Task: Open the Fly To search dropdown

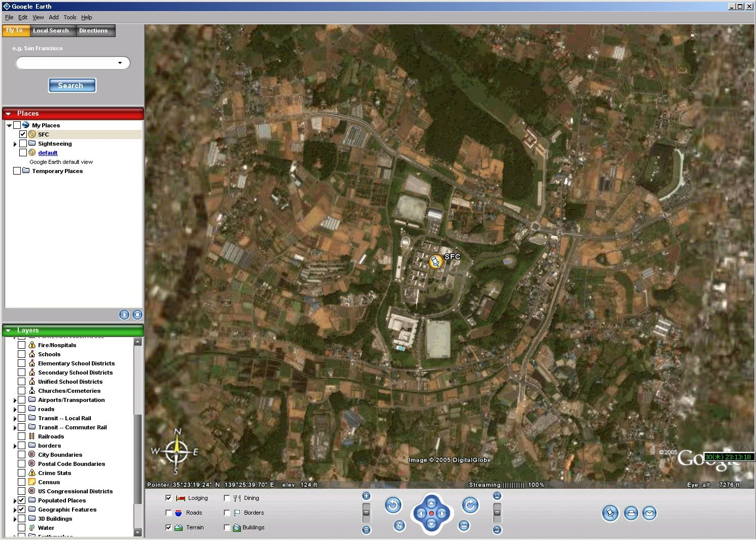Action: pyautogui.click(x=120, y=63)
